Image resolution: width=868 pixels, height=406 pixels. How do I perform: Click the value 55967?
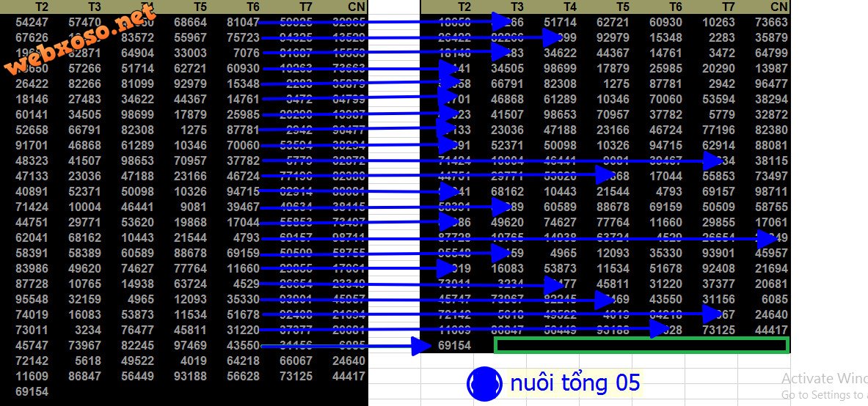pos(190,38)
